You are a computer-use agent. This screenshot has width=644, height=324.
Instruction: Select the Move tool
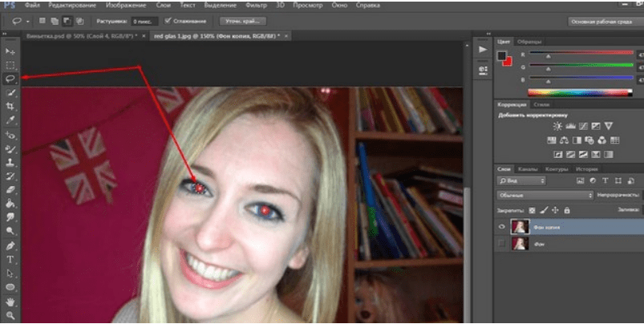pos(10,51)
